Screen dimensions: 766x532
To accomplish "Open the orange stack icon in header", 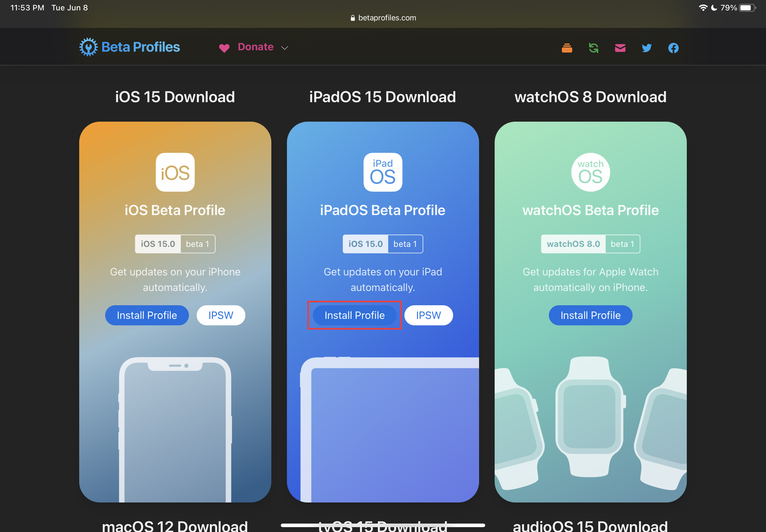I will point(567,48).
